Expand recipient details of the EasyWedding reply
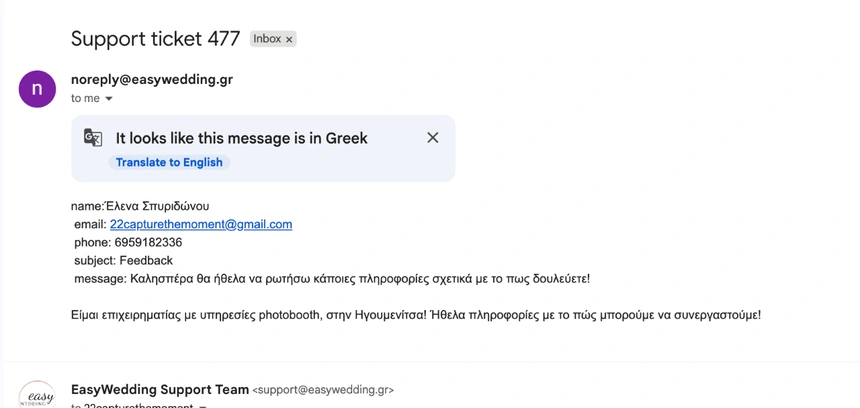The width and height of the screenshot is (860, 408). tap(203, 406)
